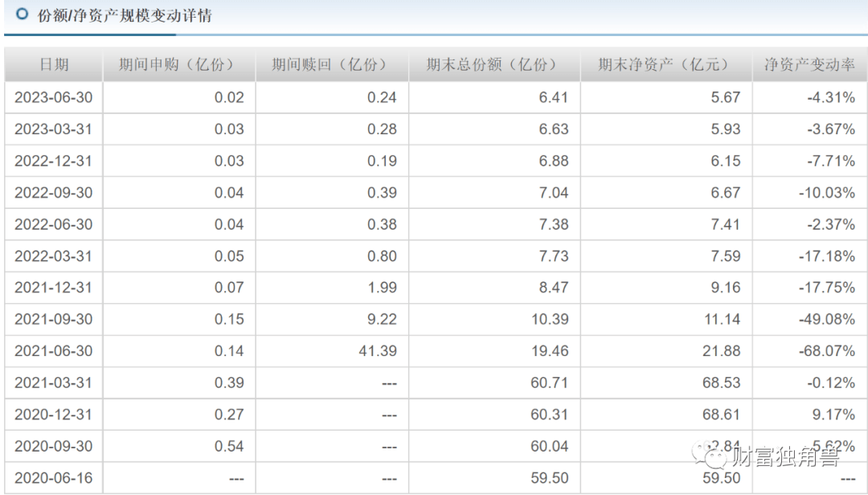Select the 60.71 total shares cell
This screenshot has height=495, width=868.
[549, 382]
